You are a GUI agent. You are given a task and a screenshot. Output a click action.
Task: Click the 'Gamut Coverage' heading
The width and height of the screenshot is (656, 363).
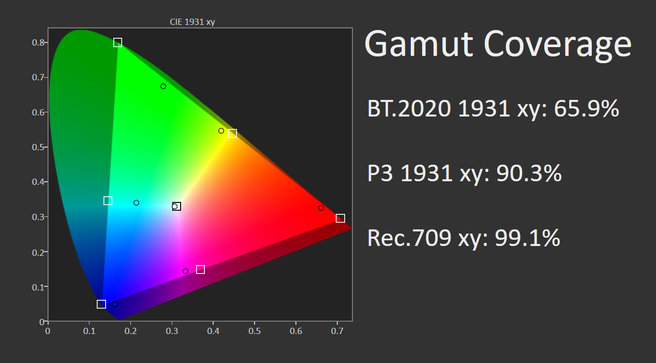point(498,45)
